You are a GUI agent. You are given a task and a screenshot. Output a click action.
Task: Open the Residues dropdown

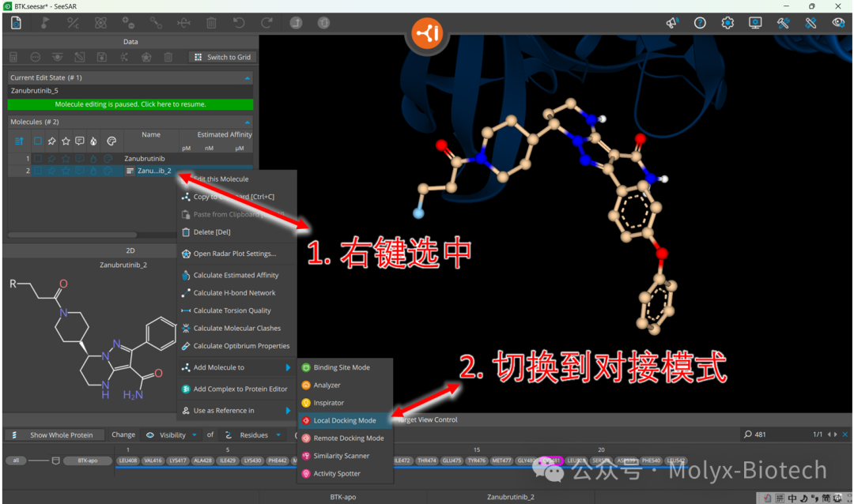pyautogui.click(x=253, y=434)
